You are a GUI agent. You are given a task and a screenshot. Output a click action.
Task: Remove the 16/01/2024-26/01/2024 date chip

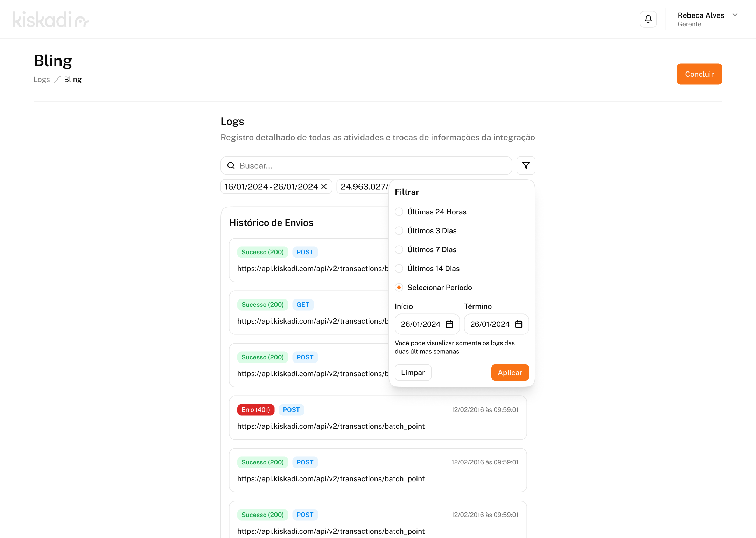324,187
